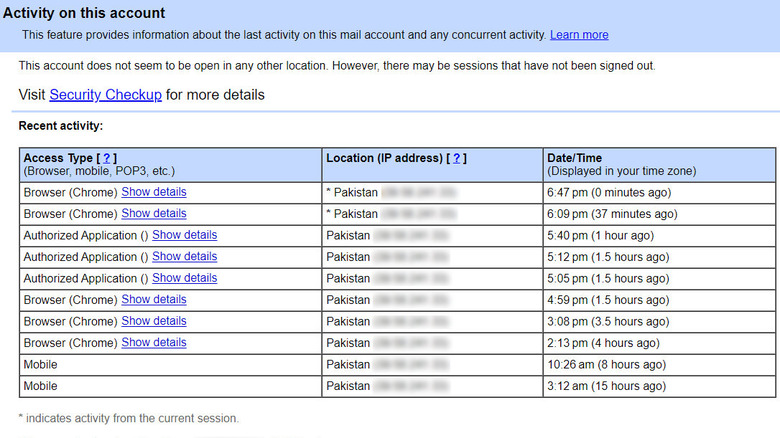Click the Date/Time column header
Image resolution: width=780 pixels, height=438 pixels.
point(574,158)
